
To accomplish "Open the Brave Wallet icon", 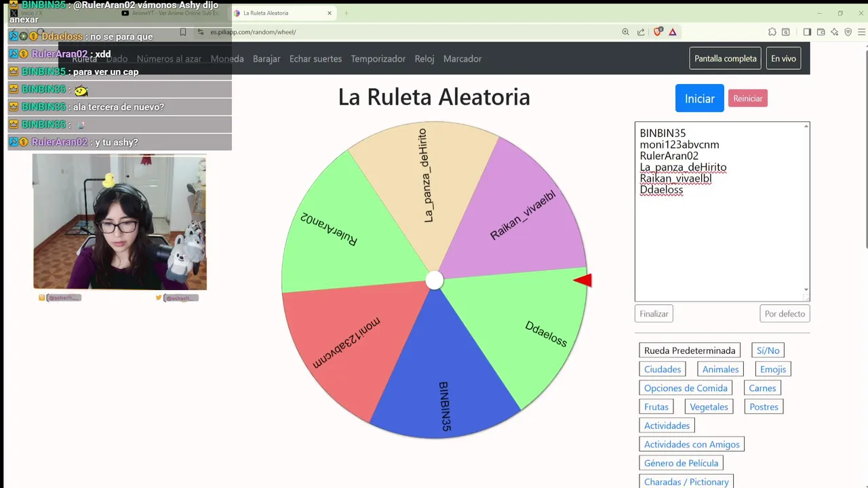I will pos(821,32).
